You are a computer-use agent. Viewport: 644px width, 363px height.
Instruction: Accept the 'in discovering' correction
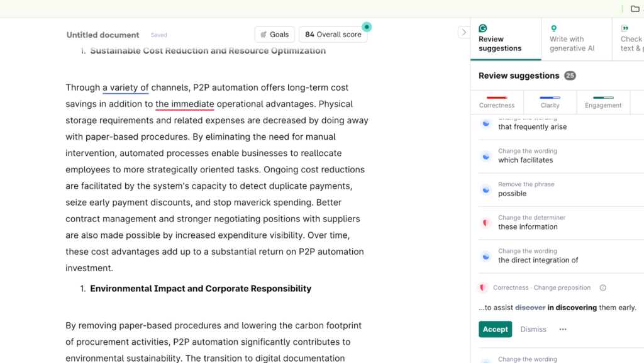coord(495,330)
